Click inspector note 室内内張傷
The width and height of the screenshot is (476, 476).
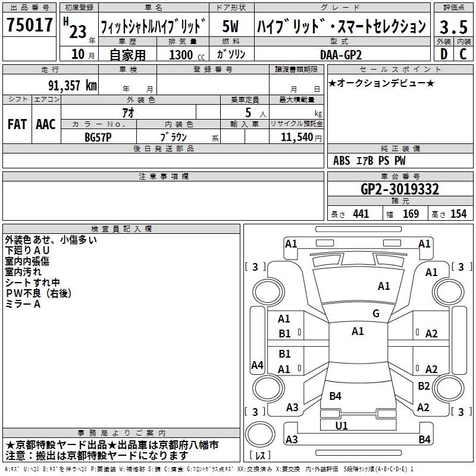[x=27, y=261]
